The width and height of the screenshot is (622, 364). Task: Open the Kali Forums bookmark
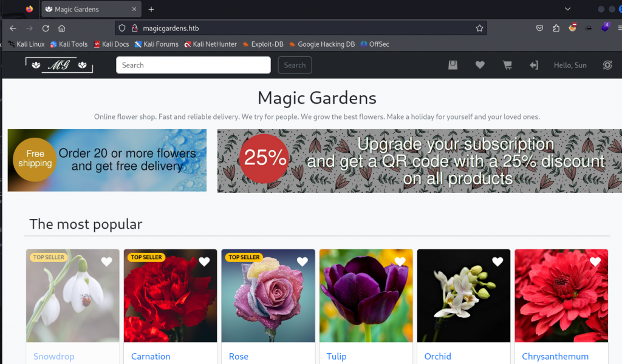pos(157,44)
